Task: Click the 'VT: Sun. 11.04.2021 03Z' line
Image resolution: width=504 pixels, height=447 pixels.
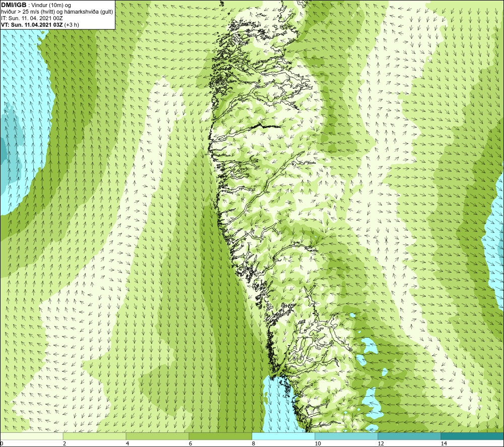Action: (39, 25)
